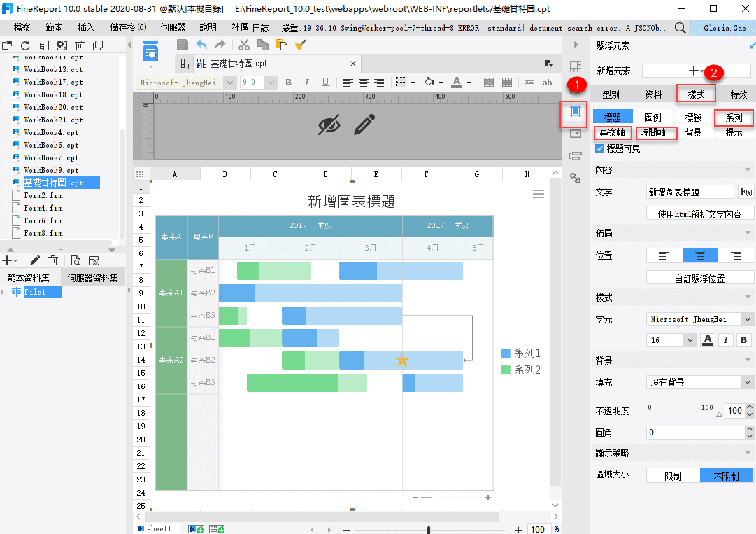Open the Cell Element panel icon
This screenshot has height=534, width=756.
coord(575,66)
